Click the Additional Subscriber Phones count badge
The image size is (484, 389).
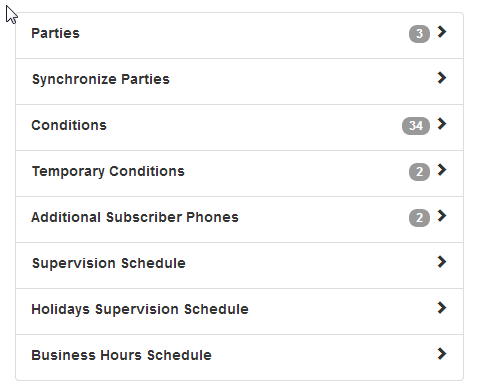(419, 218)
